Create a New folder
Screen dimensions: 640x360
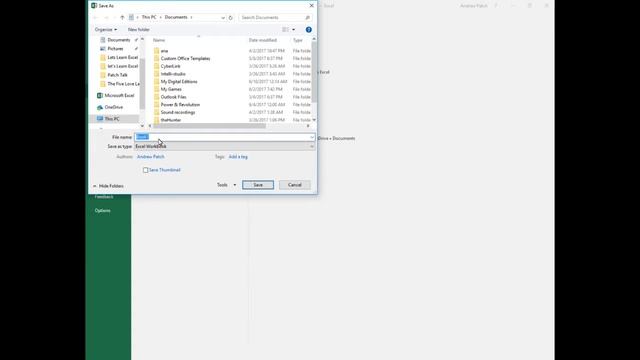138,29
